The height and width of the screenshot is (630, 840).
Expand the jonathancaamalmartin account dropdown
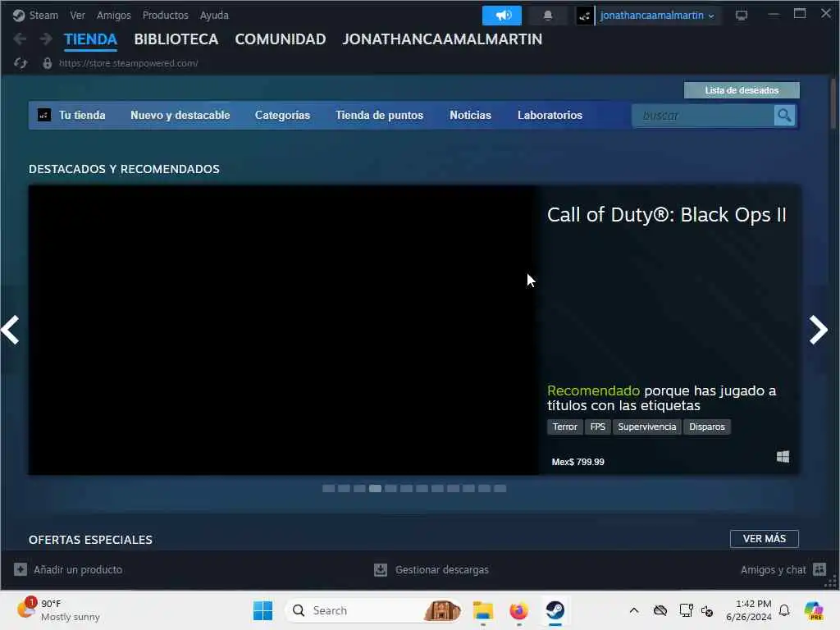[657, 16]
